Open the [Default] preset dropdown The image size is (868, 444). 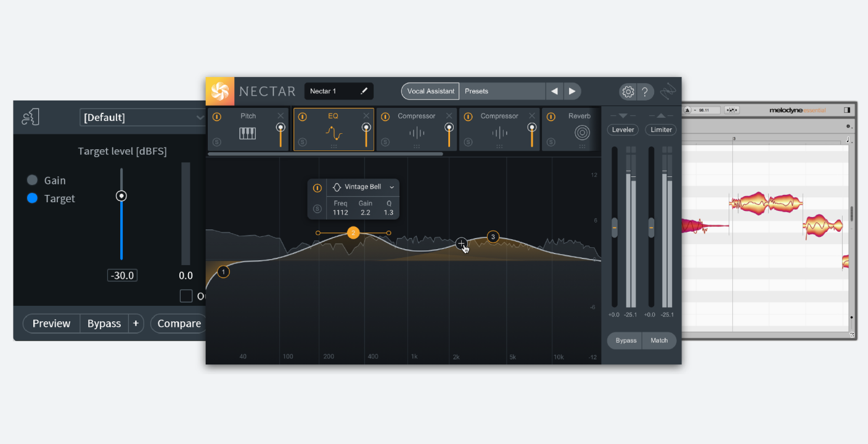click(143, 117)
